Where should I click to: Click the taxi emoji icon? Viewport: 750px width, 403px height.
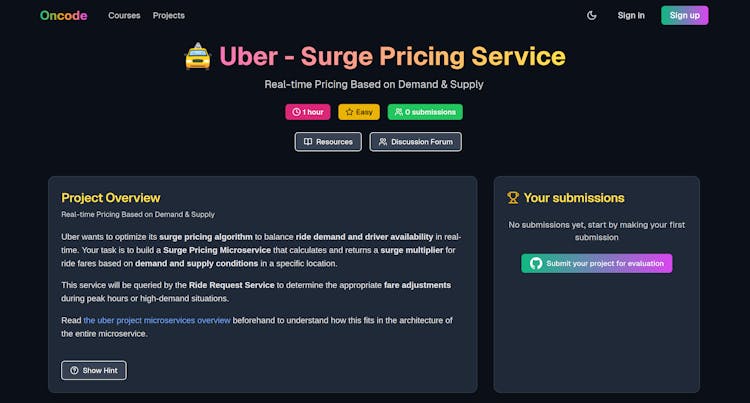coord(198,56)
